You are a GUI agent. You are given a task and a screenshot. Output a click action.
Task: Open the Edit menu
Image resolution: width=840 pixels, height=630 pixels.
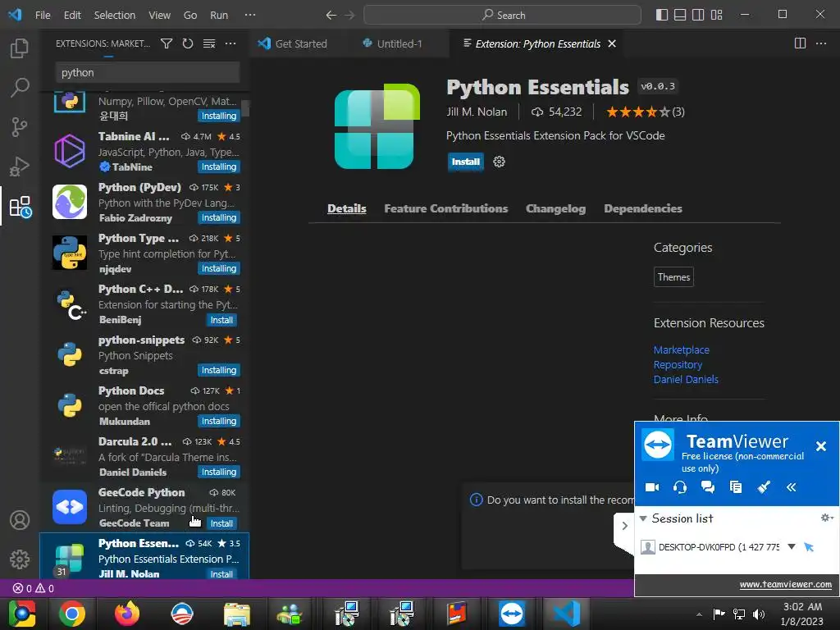(72, 15)
